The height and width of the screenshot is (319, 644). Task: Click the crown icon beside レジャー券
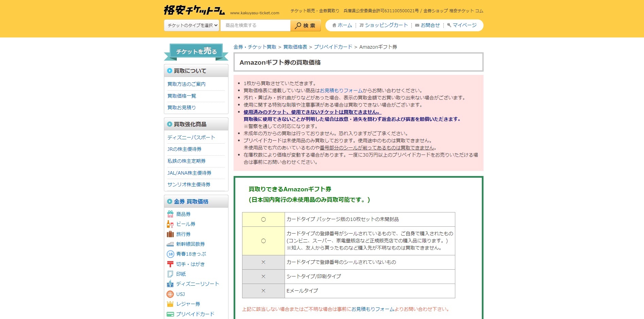pyautogui.click(x=170, y=304)
